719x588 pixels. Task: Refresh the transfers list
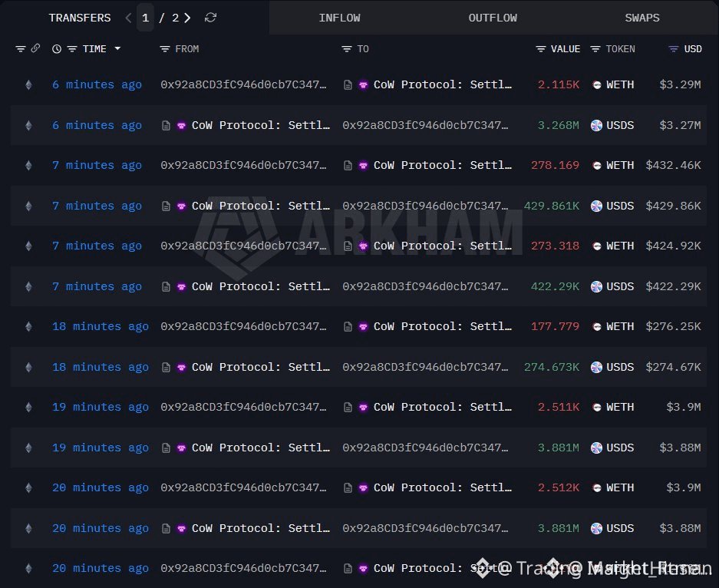pos(210,18)
